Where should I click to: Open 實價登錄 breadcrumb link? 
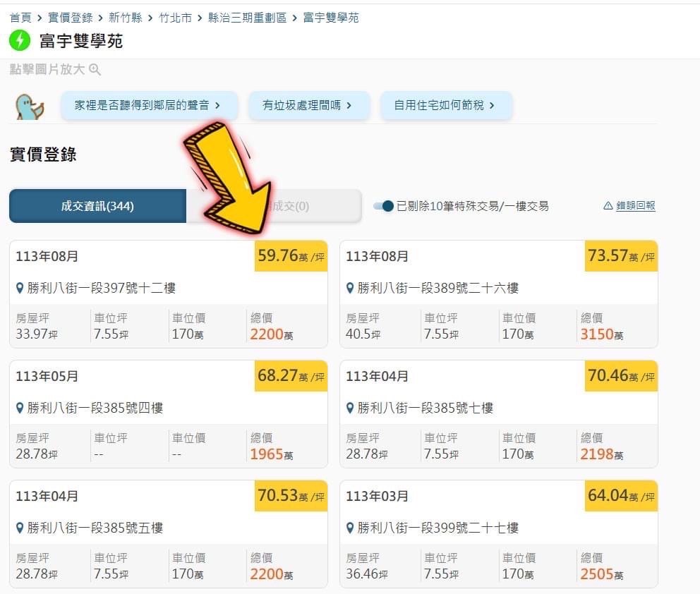[70, 18]
